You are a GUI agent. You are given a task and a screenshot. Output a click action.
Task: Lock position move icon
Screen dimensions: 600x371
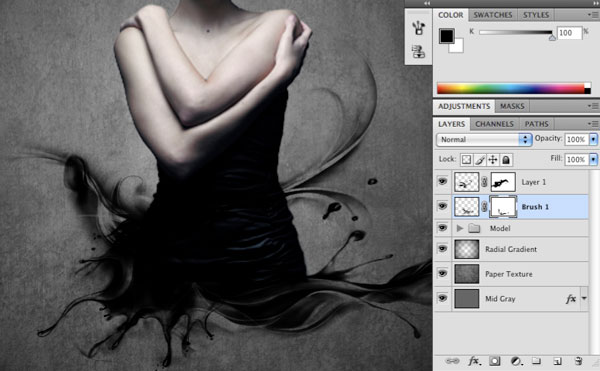(493, 160)
